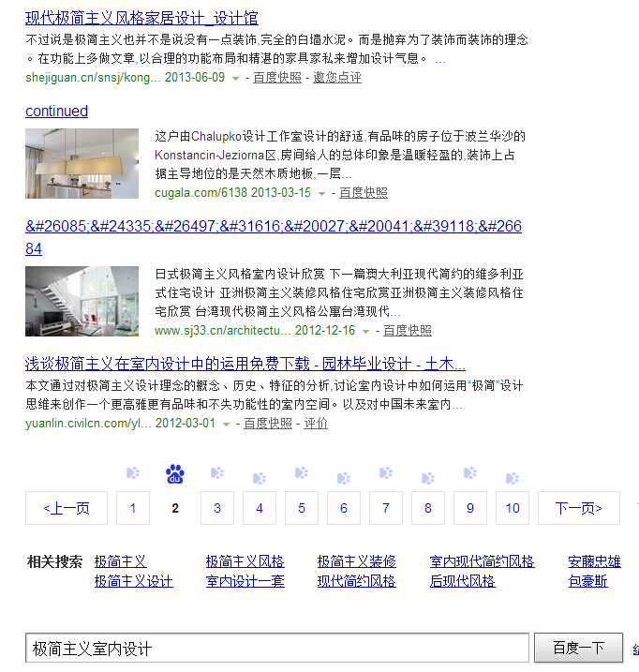Click the paw icon above page 1
The width and height of the screenshot is (639, 672).
pyautogui.click(x=133, y=472)
